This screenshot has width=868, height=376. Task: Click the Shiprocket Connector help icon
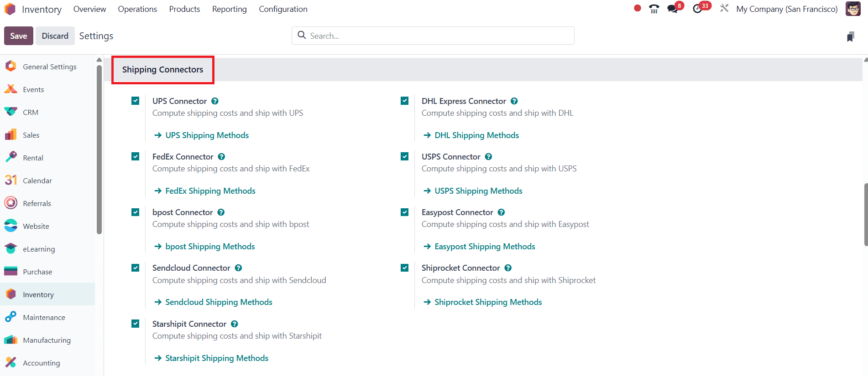[508, 268]
